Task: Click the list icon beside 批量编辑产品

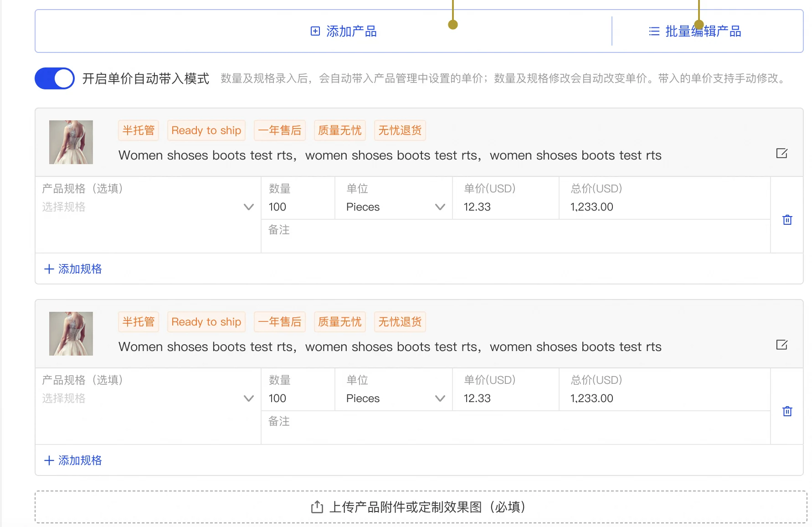Action: pyautogui.click(x=654, y=31)
